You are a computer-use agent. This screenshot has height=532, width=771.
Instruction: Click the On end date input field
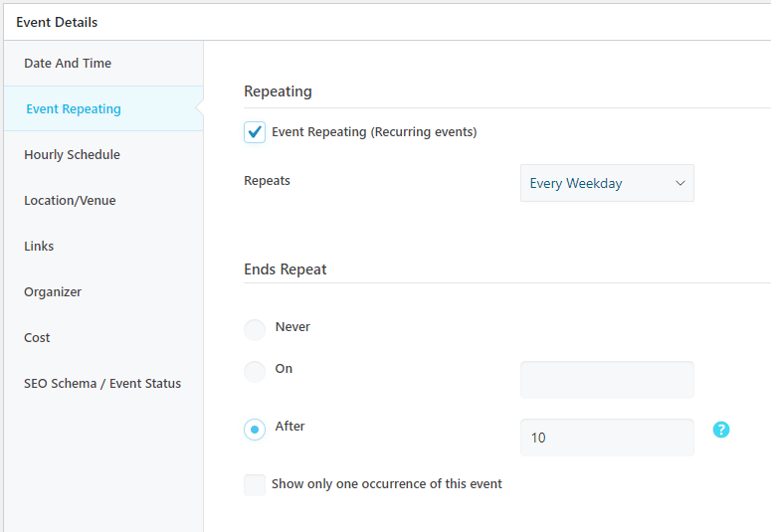(607, 380)
